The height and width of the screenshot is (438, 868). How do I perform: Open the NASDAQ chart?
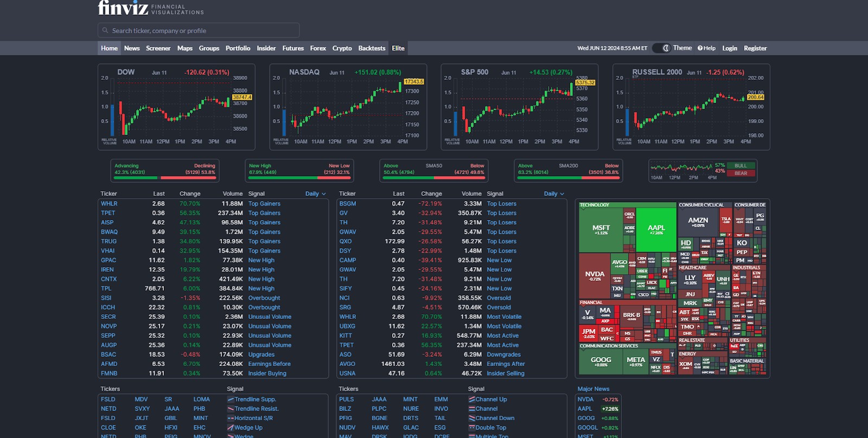(x=348, y=107)
